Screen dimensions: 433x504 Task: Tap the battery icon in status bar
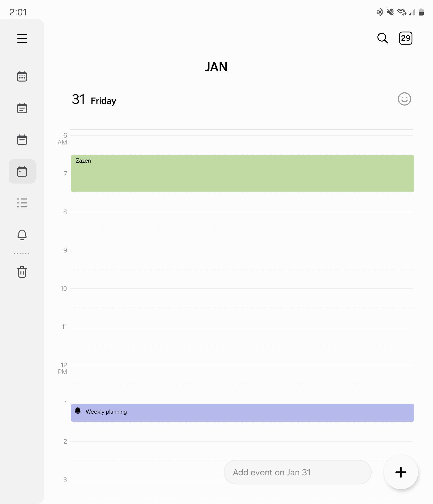coord(421,12)
